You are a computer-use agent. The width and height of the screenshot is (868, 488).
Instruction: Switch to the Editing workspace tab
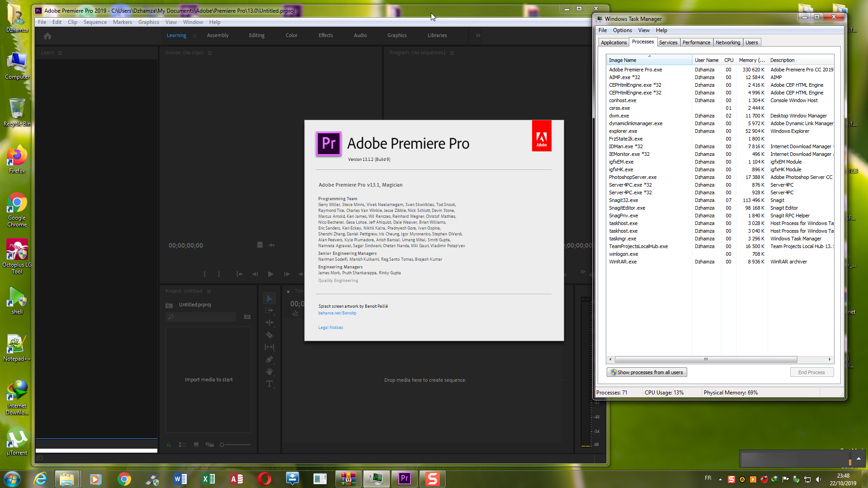point(257,35)
